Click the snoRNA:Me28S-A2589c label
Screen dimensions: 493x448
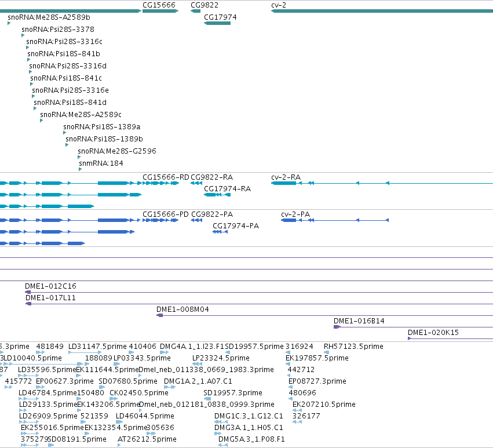[x=81, y=115]
